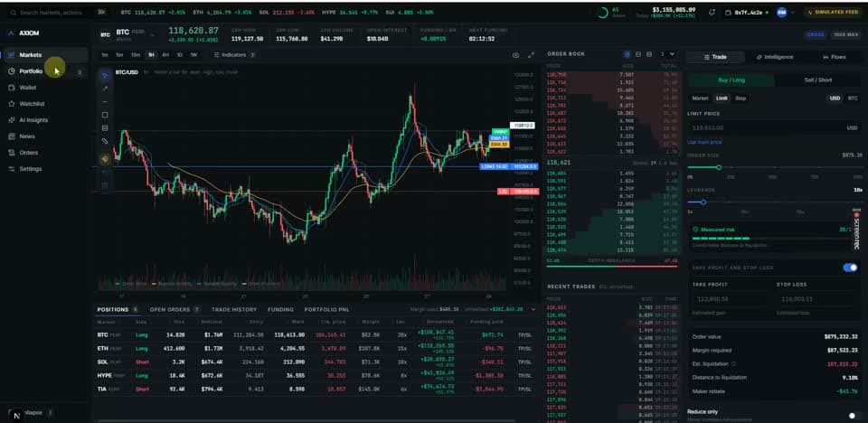This screenshot has height=423, width=868.
Task: Switch to the Intelligence tab
Action: [775, 57]
